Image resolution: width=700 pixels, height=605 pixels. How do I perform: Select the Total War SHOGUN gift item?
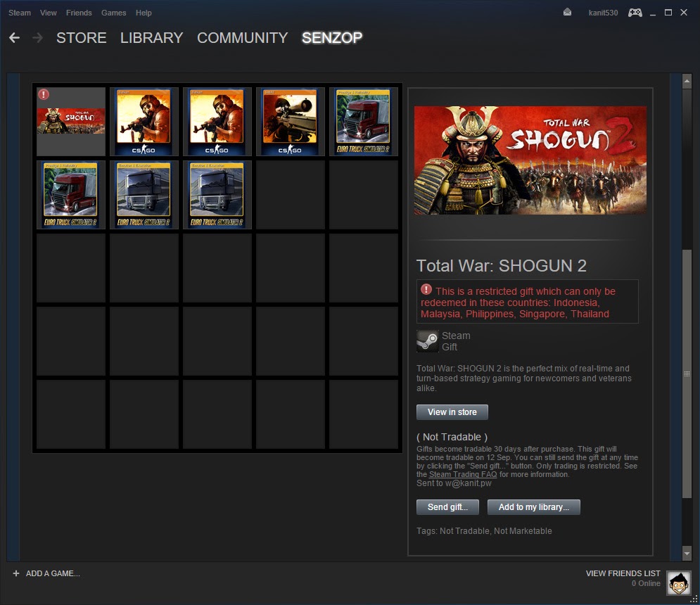(71, 122)
